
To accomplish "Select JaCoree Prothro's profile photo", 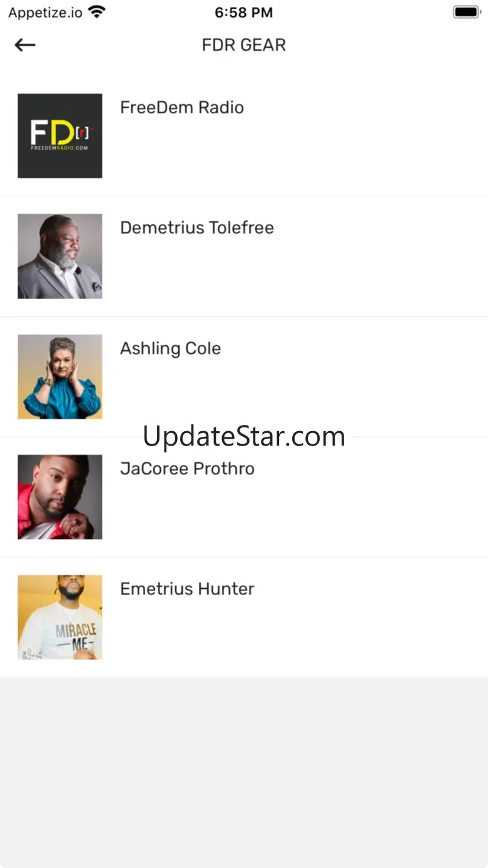I will 60,496.
